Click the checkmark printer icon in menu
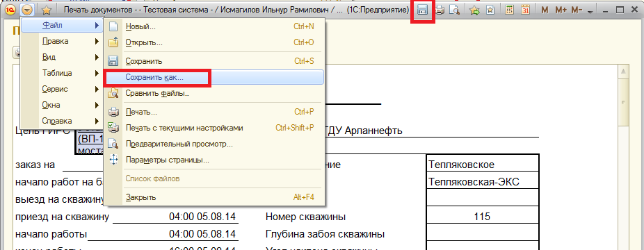This screenshot has height=250, width=644. tap(113, 128)
